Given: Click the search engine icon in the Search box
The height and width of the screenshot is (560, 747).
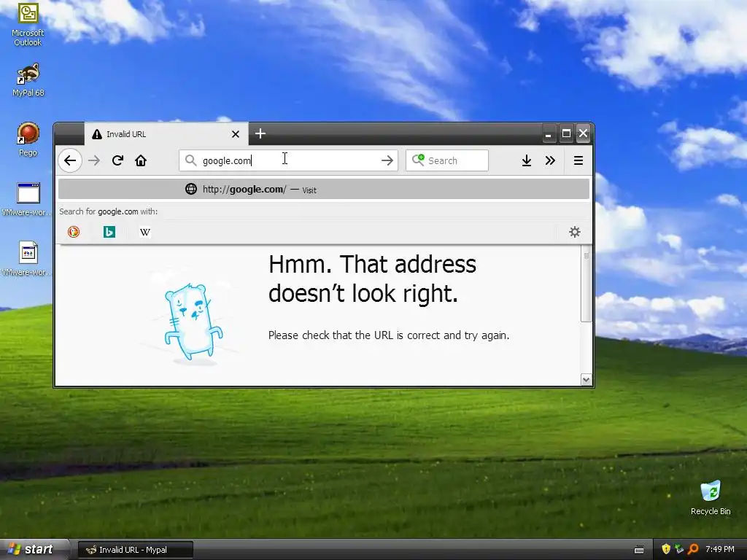Looking at the screenshot, I should pos(418,160).
